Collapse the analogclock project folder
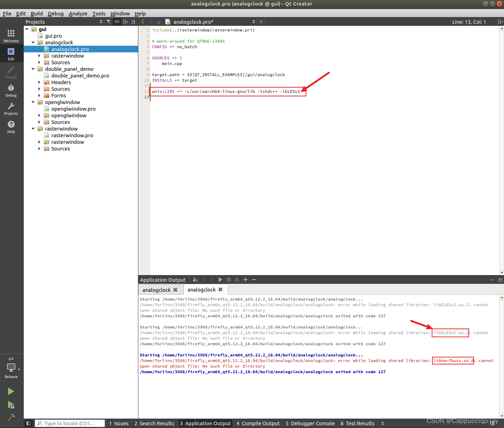 (33, 43)
